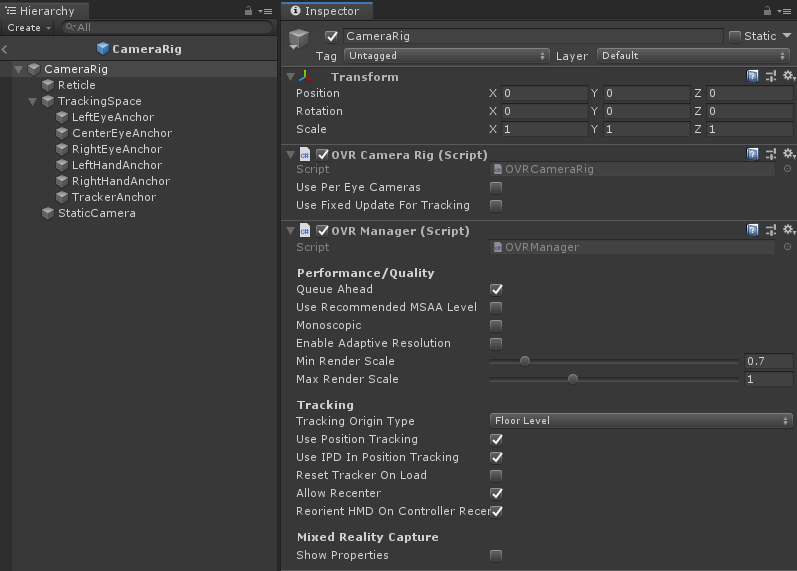Uncheck Reorient HMD On Controller Recenter
Screen dimensions: 797x571
(x=497, y=512)
